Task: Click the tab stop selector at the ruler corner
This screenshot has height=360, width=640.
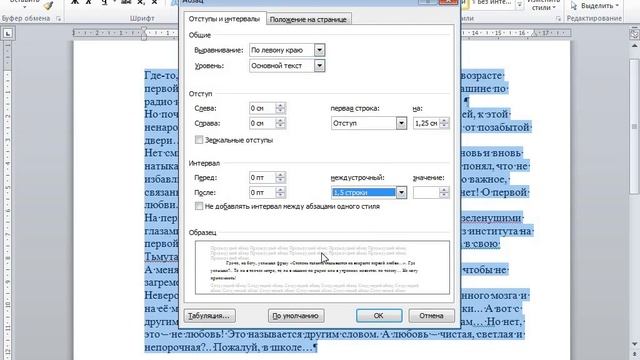Action: click(8, 34)
